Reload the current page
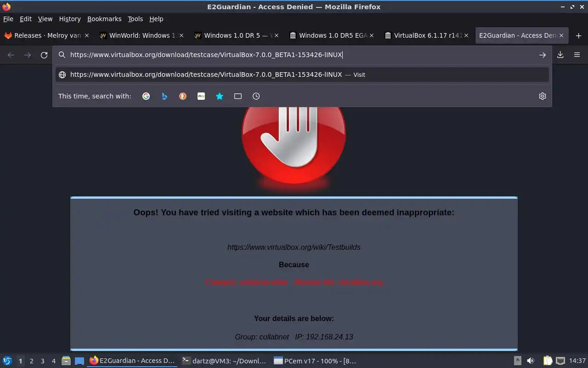This screenshot has height=368, width=588. (44, 55)
